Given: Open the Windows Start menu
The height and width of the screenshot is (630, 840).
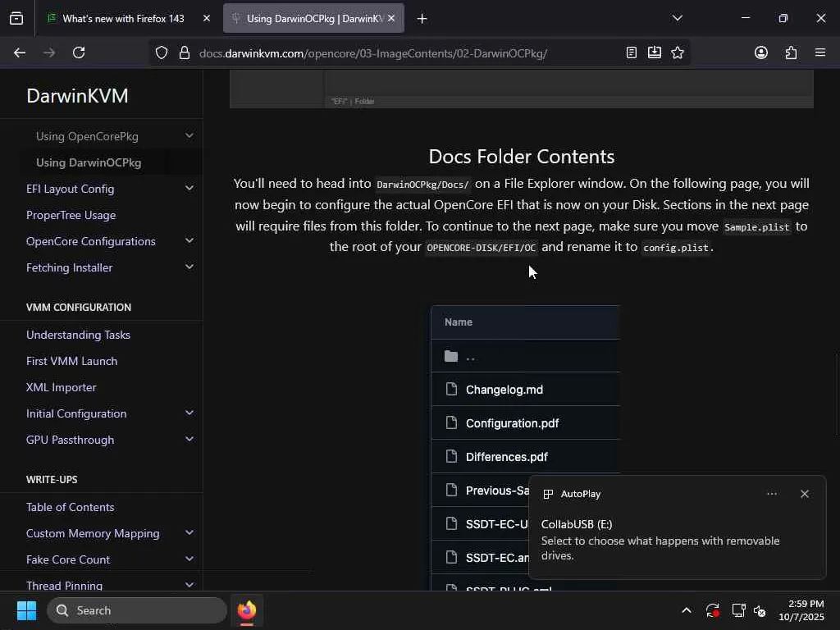Looking at the screenshot, I should pos(26,610).
